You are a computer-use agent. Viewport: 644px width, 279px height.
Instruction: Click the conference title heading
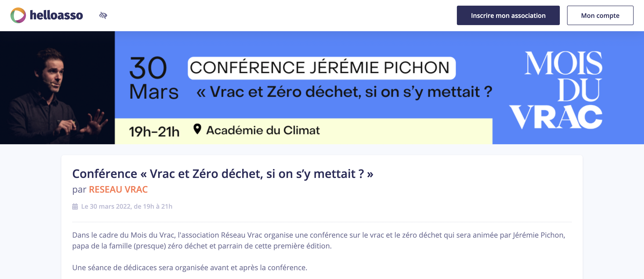pos(222,174)
